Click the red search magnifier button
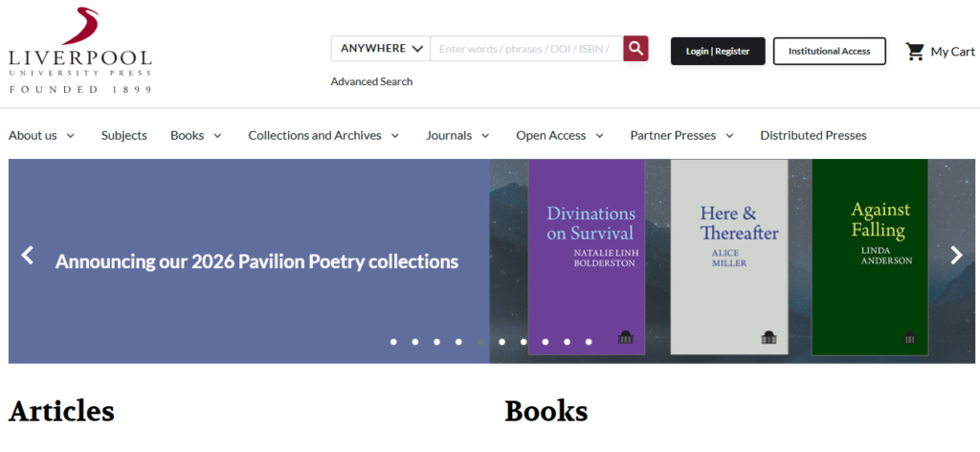Viewport: 980px width, 452px height. [x=635, y=48]
